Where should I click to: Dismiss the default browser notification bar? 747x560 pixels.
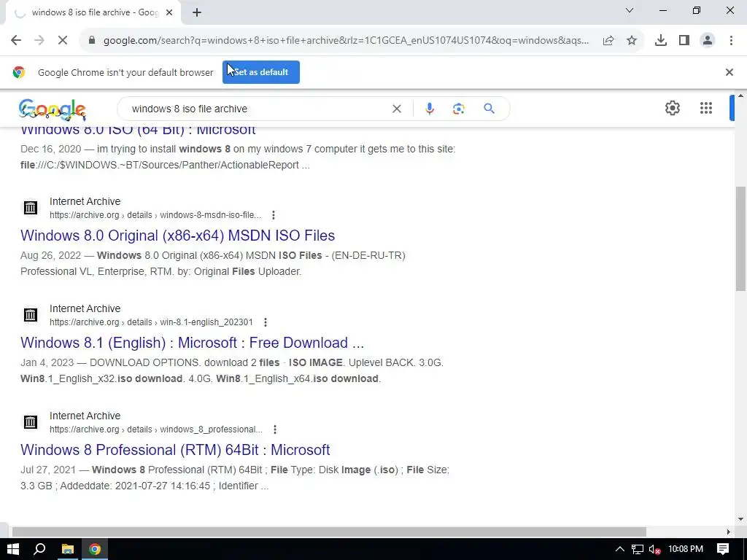(x=729, y=72)
